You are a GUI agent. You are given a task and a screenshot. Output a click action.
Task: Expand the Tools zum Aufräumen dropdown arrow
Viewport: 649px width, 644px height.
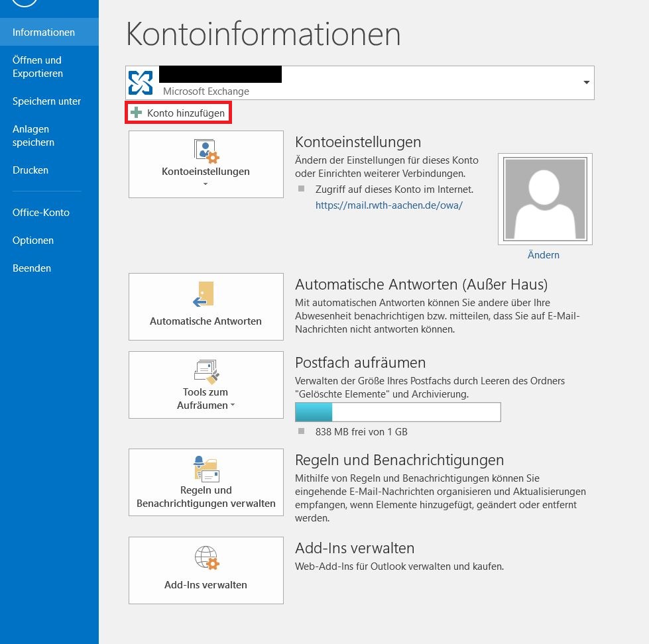[233, 406]
